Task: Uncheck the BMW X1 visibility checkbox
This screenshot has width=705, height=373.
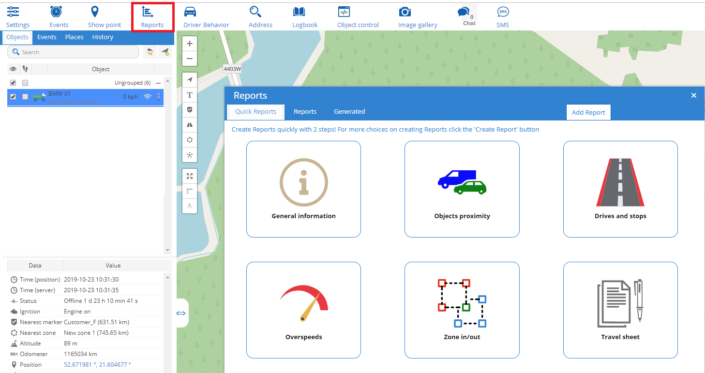Action: pos(13,97)
